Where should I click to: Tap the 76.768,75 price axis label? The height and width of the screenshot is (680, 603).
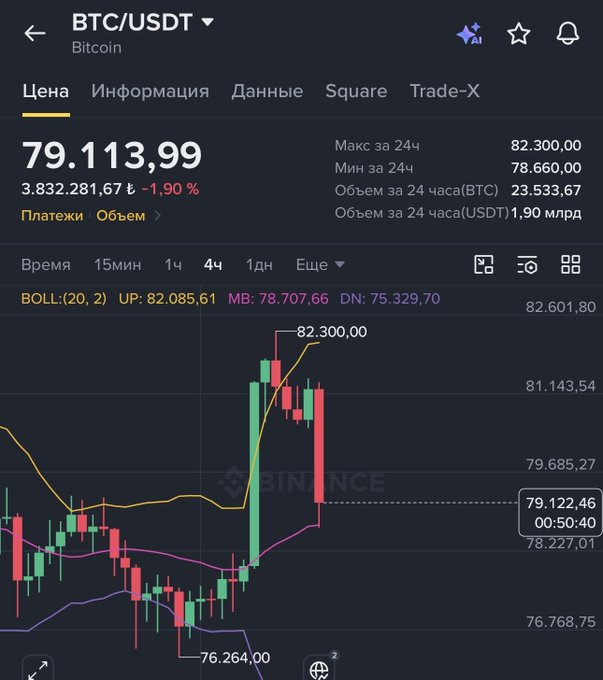click(x=560, y=622)
